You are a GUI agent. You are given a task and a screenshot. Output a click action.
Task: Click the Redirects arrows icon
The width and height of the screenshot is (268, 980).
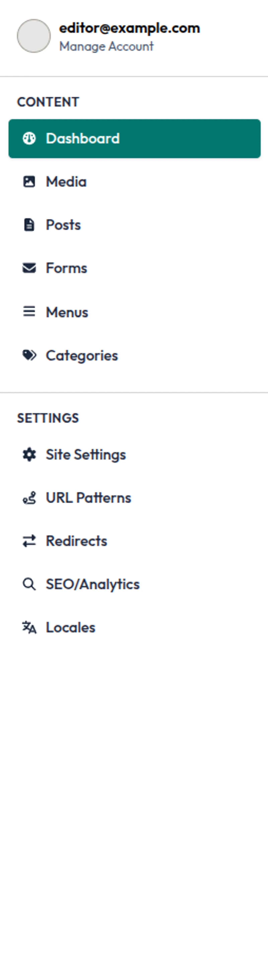[x=29, y=541]
